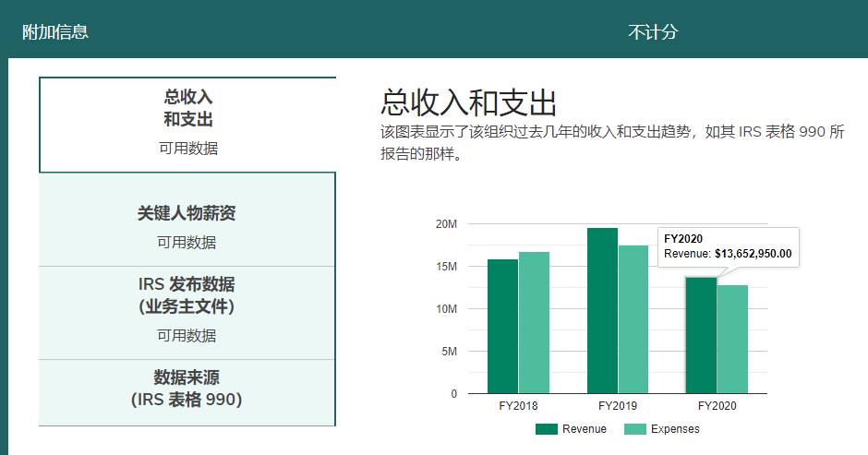Open the 关键人物薪资 tab
The width and height of the screenshot is (868, 455).
click(x=187, y=225)
